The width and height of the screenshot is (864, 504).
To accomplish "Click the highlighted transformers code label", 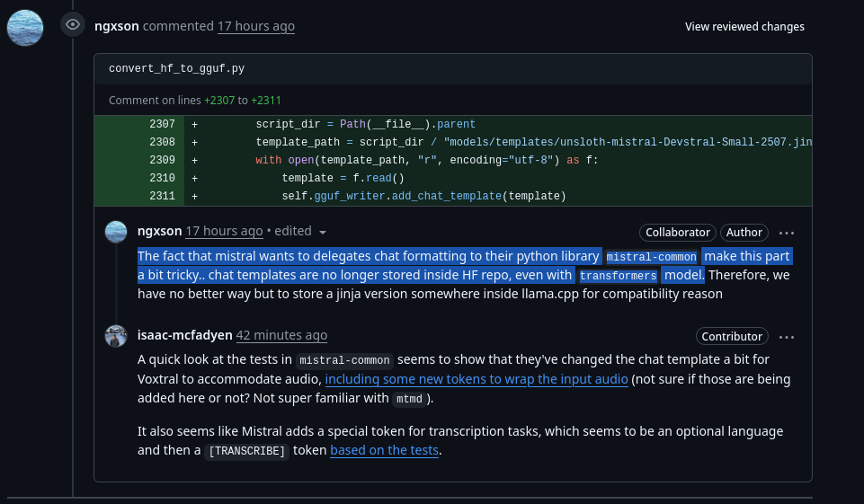I will [x=619, y=276].
